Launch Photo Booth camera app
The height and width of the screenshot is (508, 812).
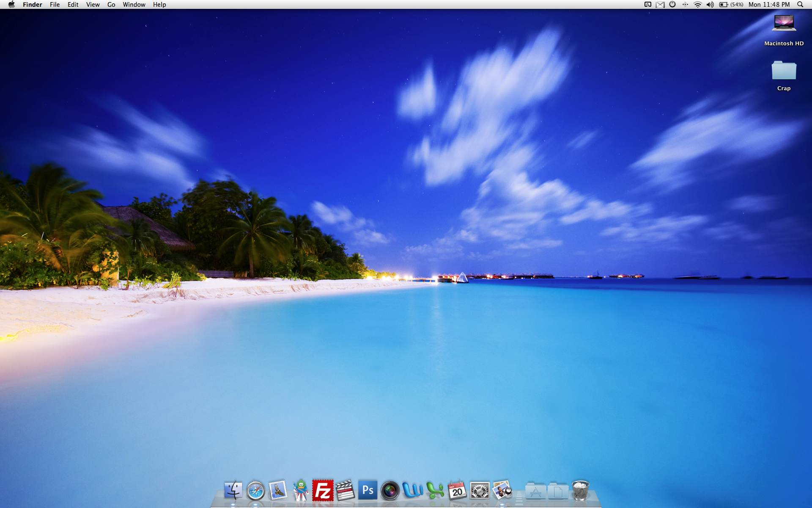coord(390,491)
